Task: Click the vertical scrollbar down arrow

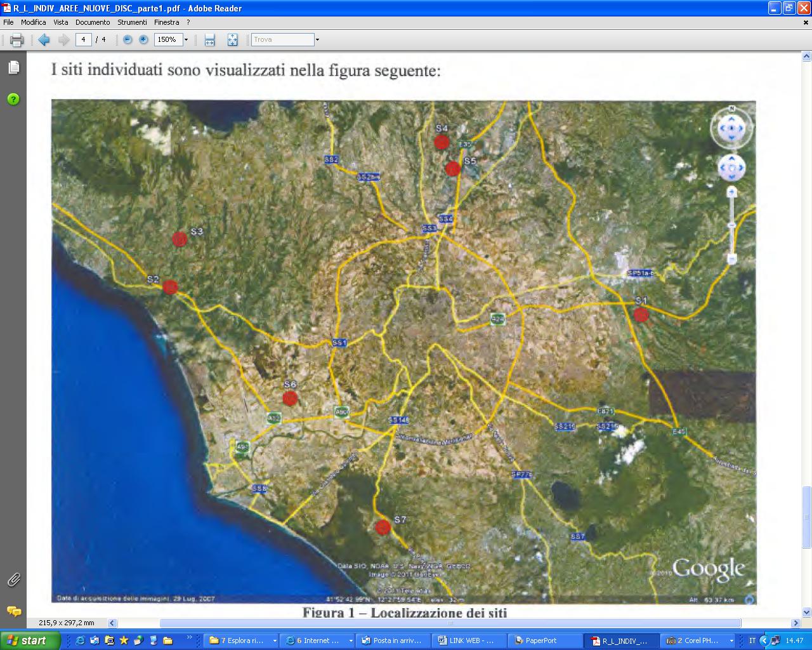Action: click(807, 613)
